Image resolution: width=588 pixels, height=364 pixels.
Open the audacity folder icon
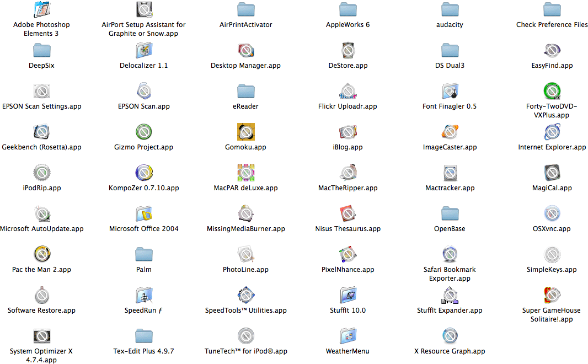point(450,9)
